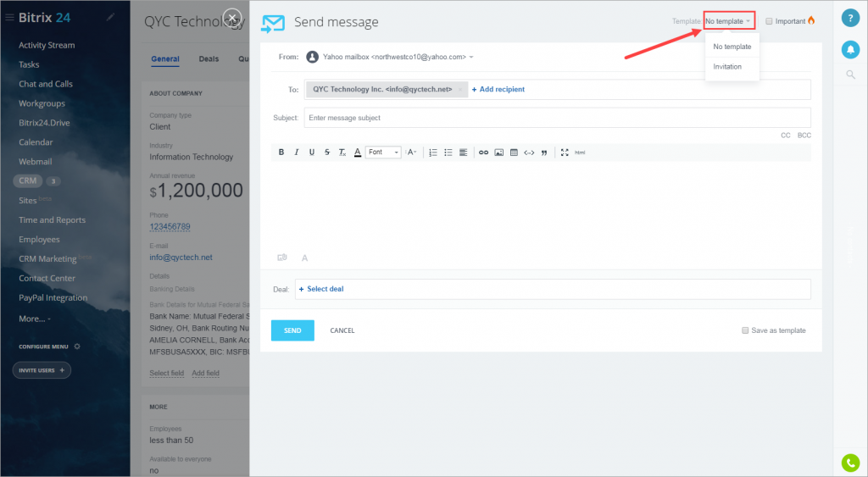The image size is (868, 477).
Task: Click Add recipient link
Action: [x=498, y=89]
